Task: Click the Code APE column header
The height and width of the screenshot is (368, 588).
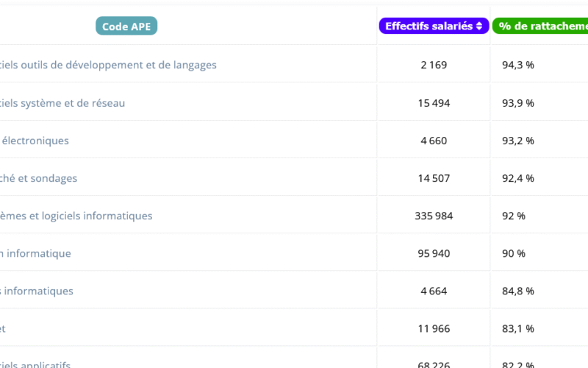Action: coord(126,26)
